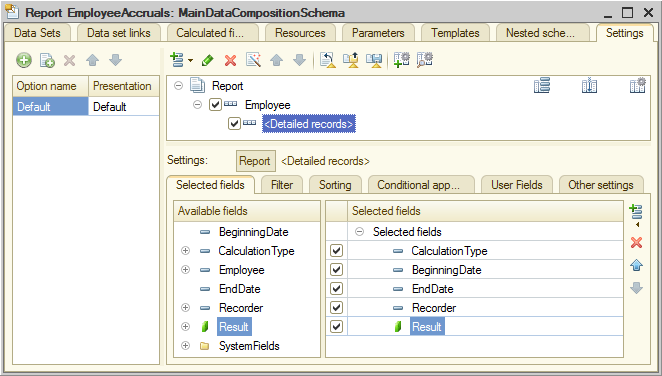Screen dimensions: 662x376
Task: Expand Recorder in available fields
Action: (x=185, y=308)
